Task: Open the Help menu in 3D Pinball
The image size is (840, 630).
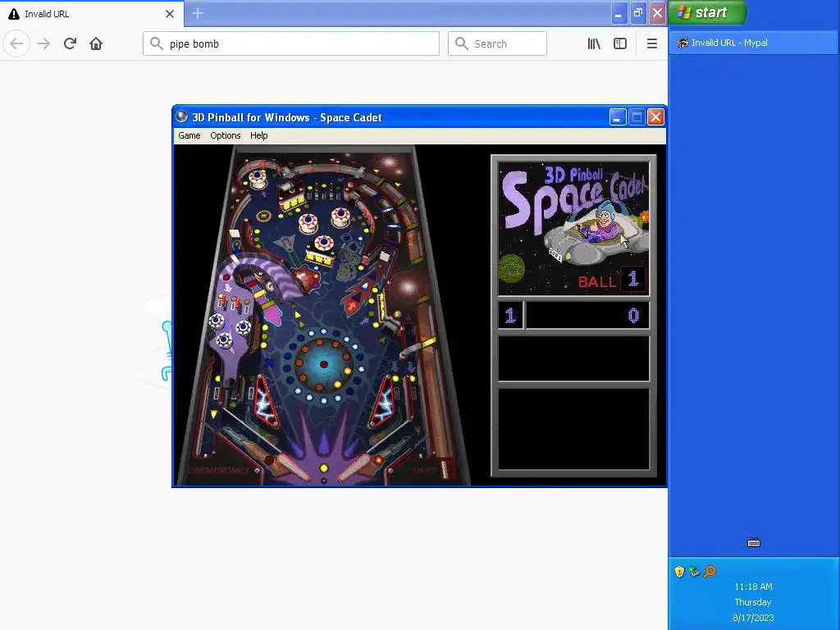Action: 258,135
